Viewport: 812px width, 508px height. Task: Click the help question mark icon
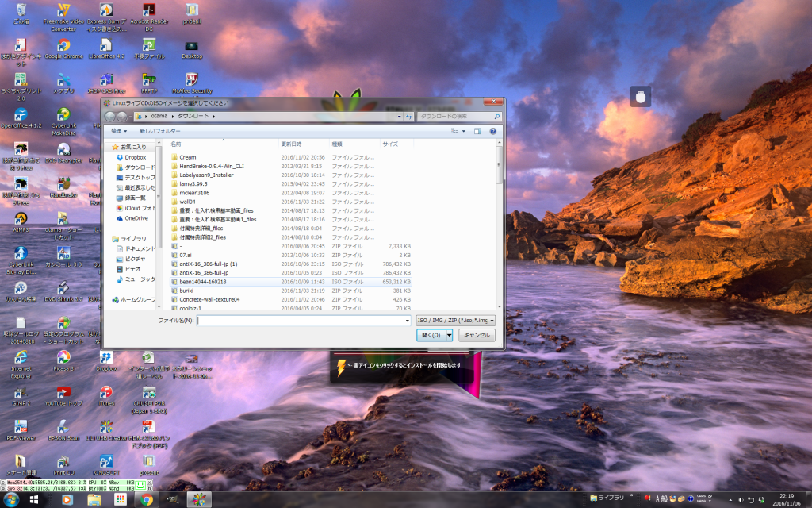pos(493,130)
